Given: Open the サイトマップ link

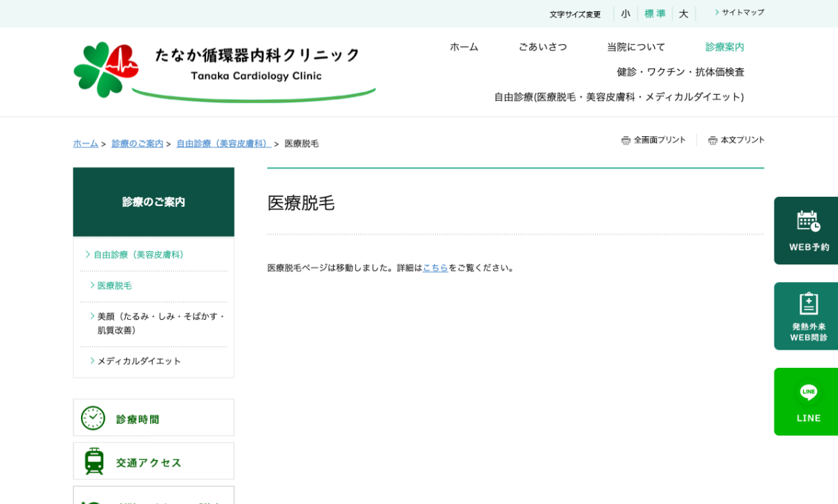Looking at the screenshot, I should (x=742, y=13).
